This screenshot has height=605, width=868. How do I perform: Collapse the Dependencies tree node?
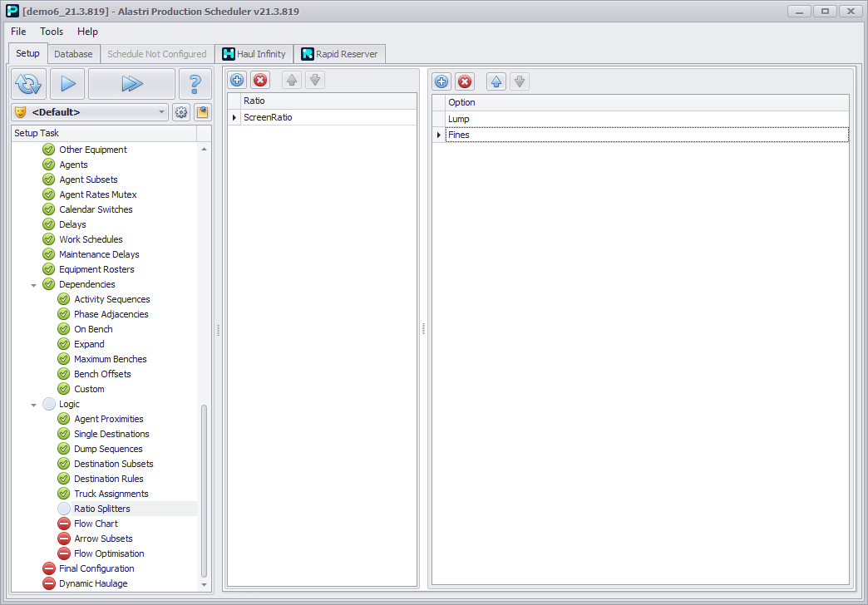pos(34,285)
